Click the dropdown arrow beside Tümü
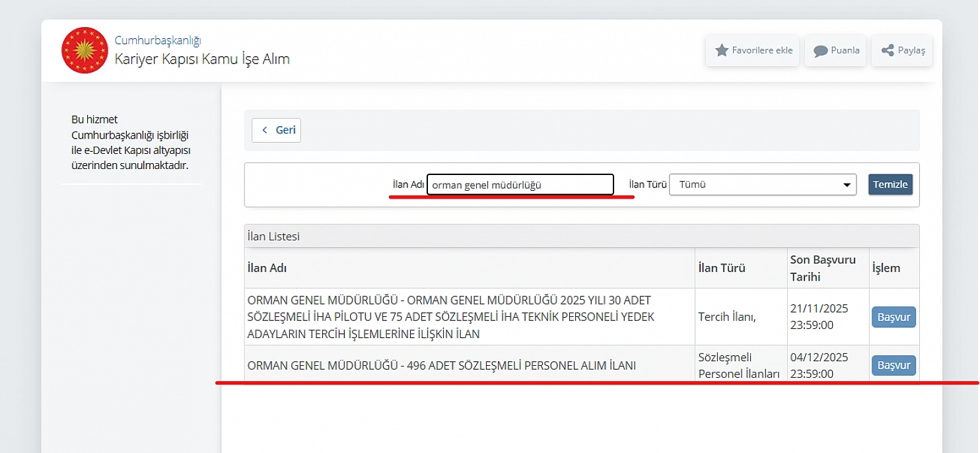980x453 pixels. [847, 186]
